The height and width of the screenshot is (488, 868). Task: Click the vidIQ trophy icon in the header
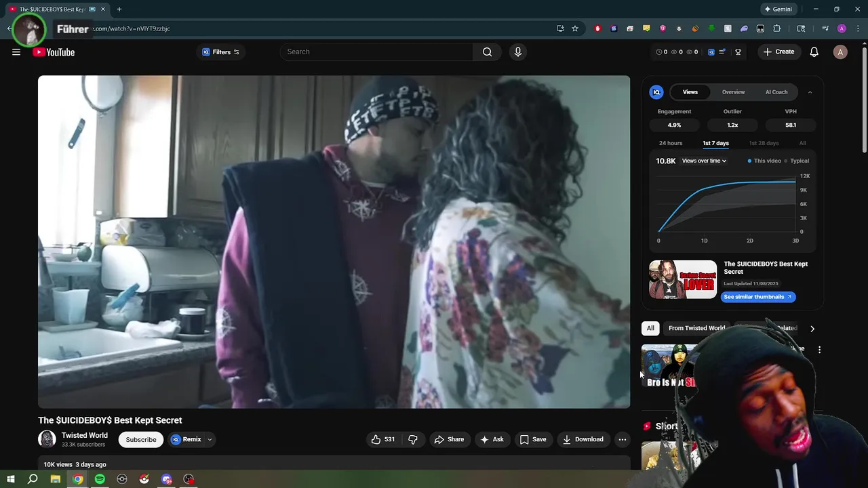[738, 52]
